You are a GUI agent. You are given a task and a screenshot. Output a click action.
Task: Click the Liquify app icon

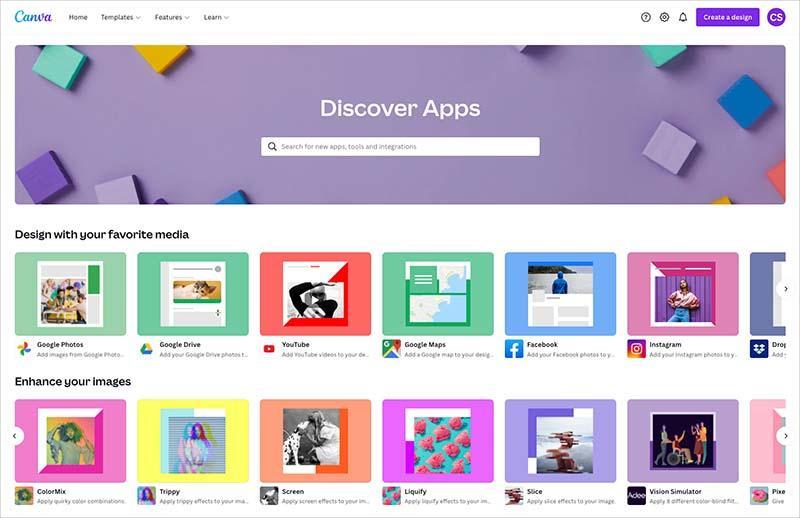[x=391, y=496]
